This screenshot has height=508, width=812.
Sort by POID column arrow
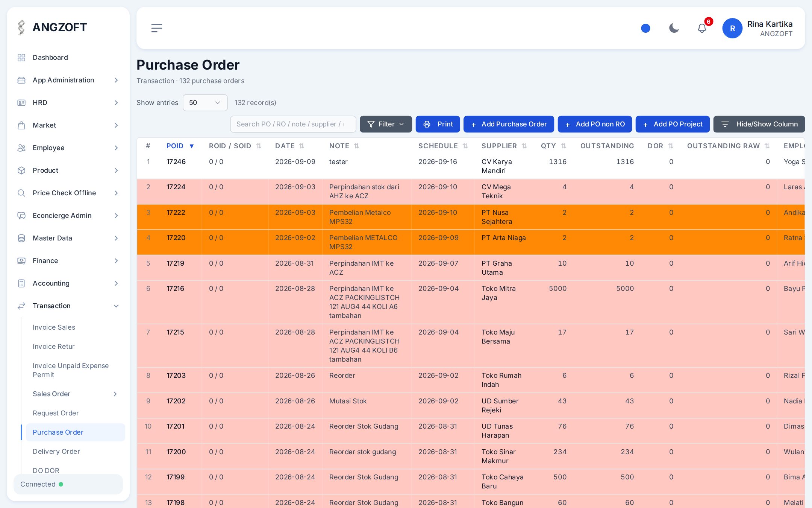click(x=192, y=146)
